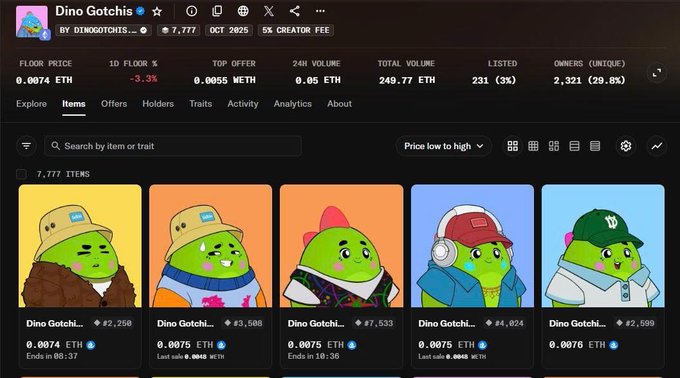
Task: Open the three-dot more options menu
Action: point(320,11)
